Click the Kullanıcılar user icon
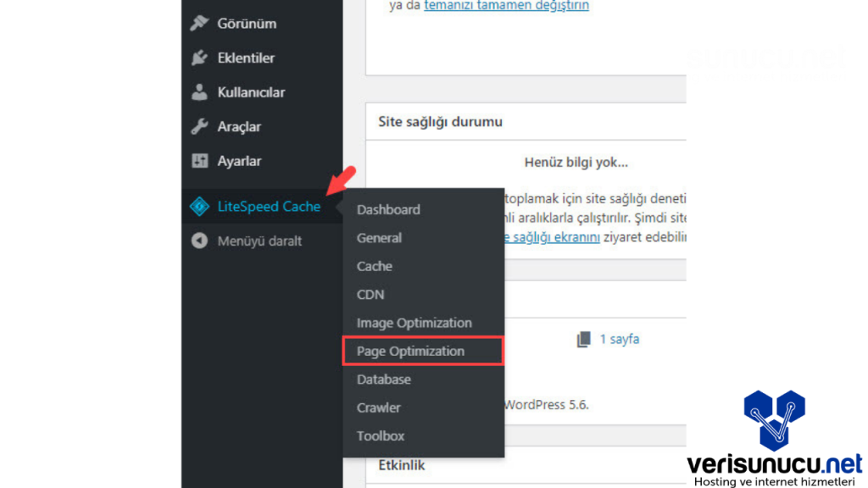Screen dimensions: 868x488 199,92
